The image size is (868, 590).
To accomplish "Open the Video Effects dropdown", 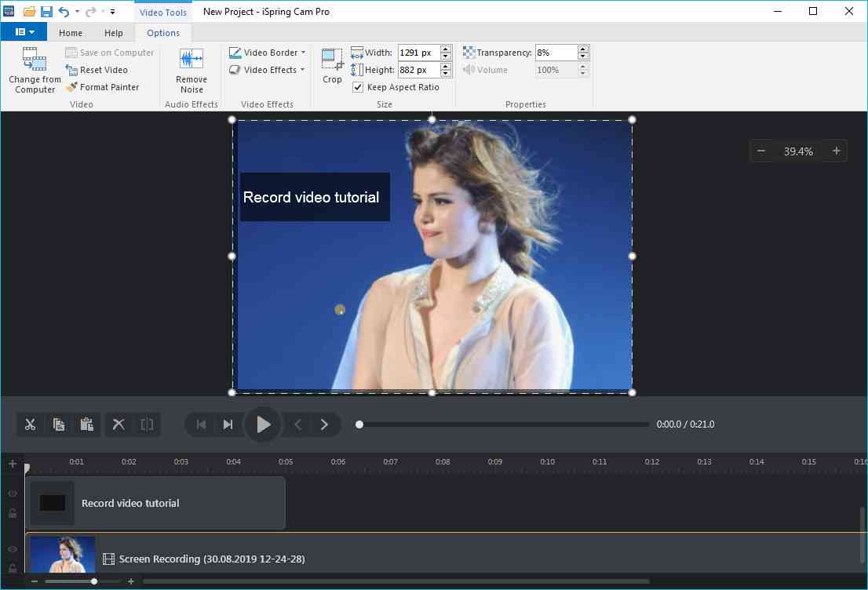I will (x=267, y=70).
